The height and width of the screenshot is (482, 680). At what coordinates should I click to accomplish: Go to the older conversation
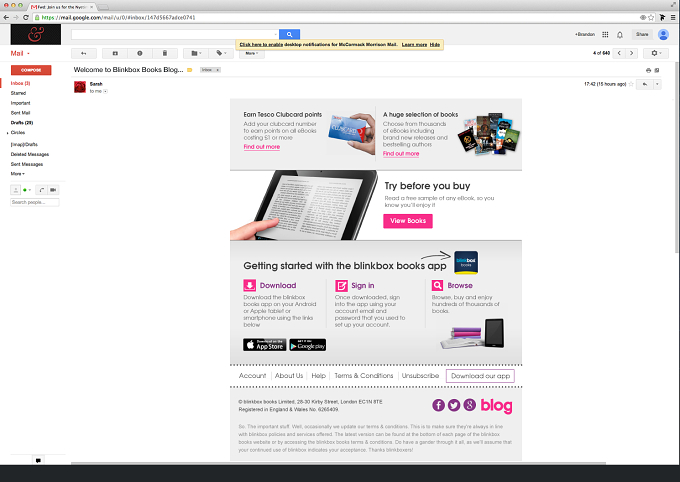click(x=631, y=53)
